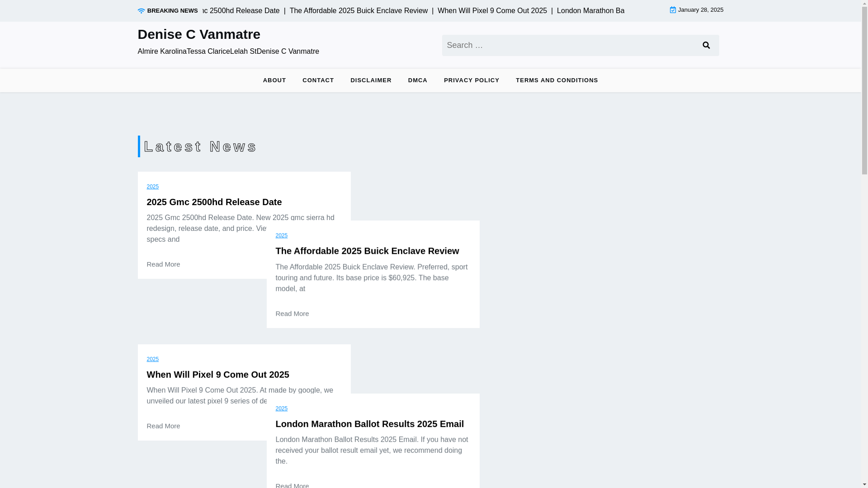Image resolution: width=868 pixels, height=488 pixels.
Task: Open the DMCA menu item
Action: point(418,80)
